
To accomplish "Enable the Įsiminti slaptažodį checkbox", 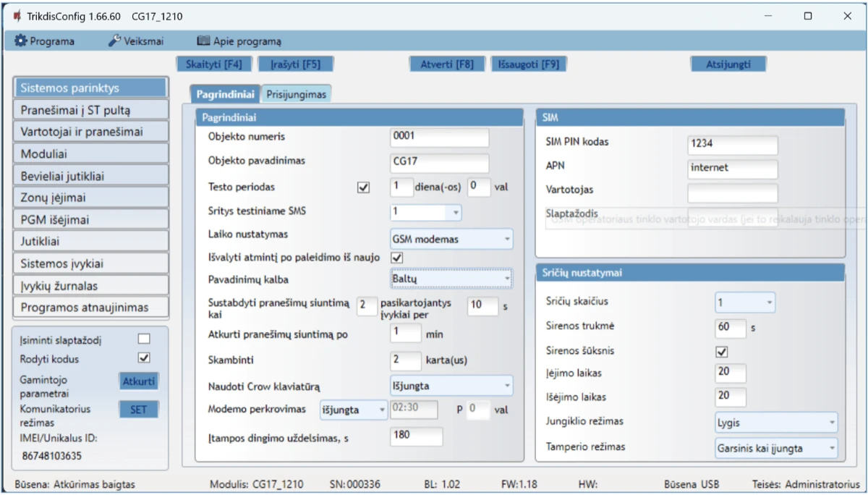I will click(x=144, y=339).
